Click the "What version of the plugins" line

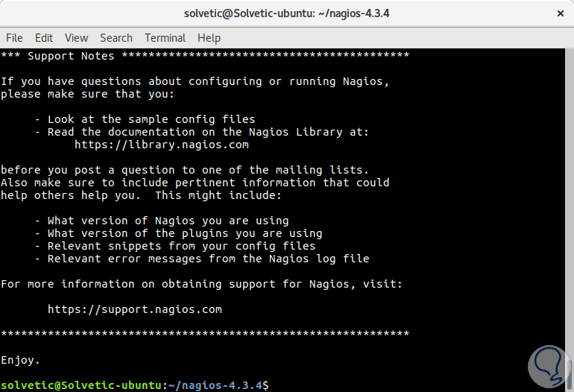click(x=185, y=233)
